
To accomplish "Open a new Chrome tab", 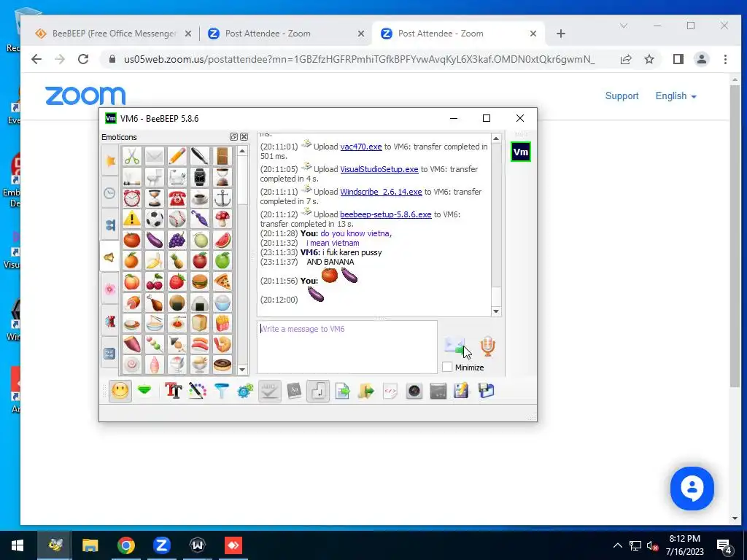I will coord(561,34).
